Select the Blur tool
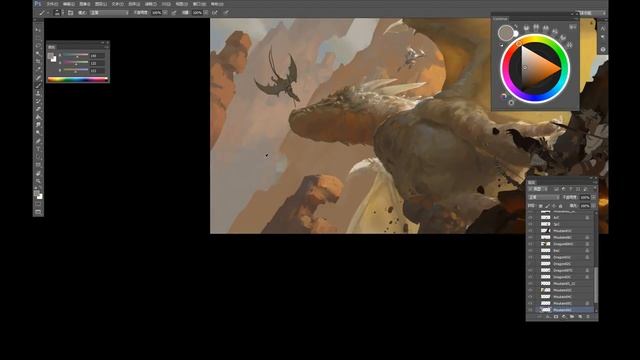640x360 pixels. (38, 125)
